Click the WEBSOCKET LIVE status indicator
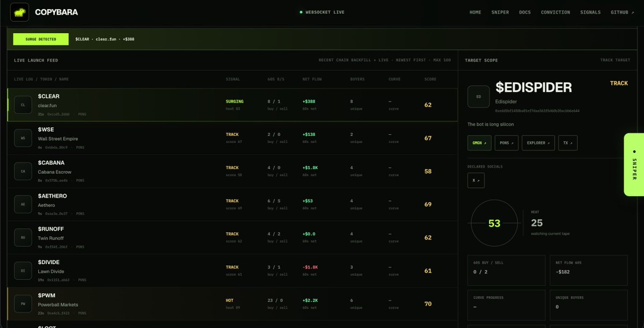The width and height of the screenshot is (644, 328). pos(322,12)
